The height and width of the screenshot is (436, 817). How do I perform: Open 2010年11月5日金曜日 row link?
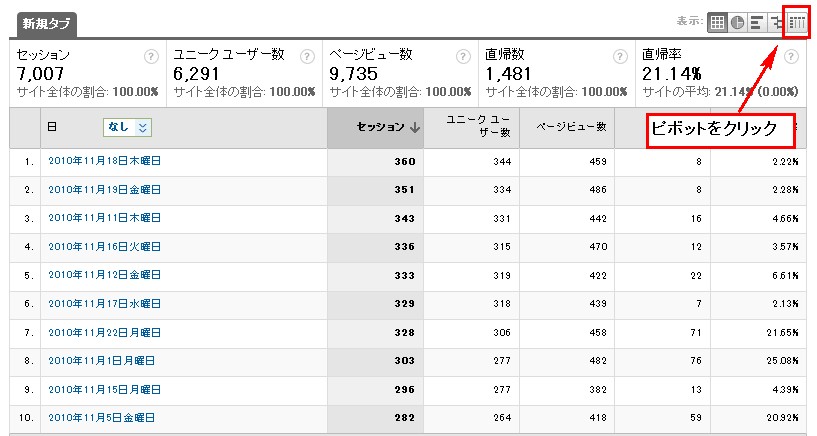(x=102, y=417)
